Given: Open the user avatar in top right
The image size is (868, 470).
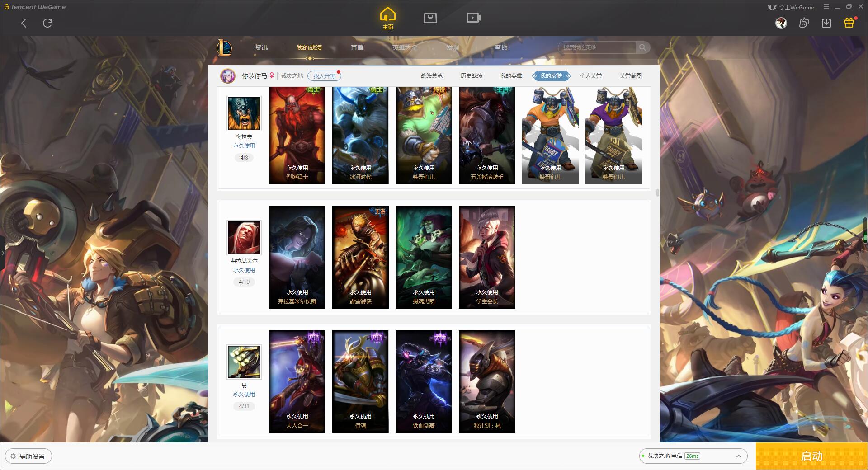Looking at the screenshot, I should 781,23.
